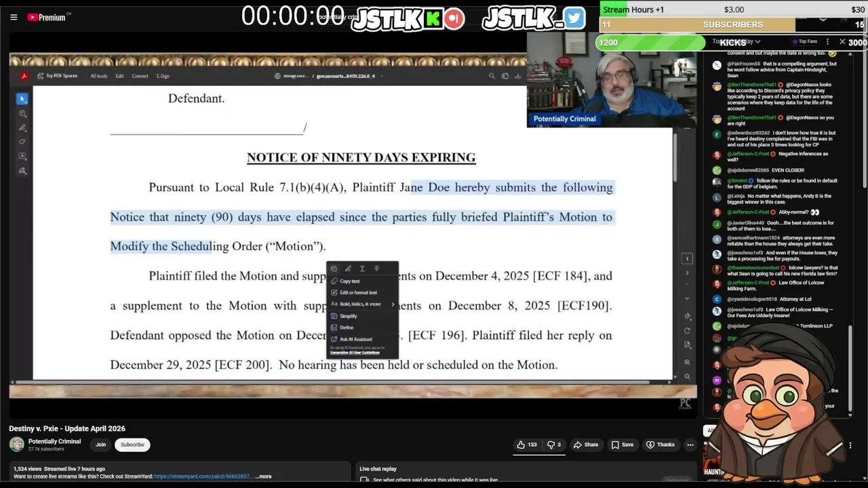Open the globe storage icon in Acrobat bar
The height and width of the screenshot is (488, 868).
(279, 76)
